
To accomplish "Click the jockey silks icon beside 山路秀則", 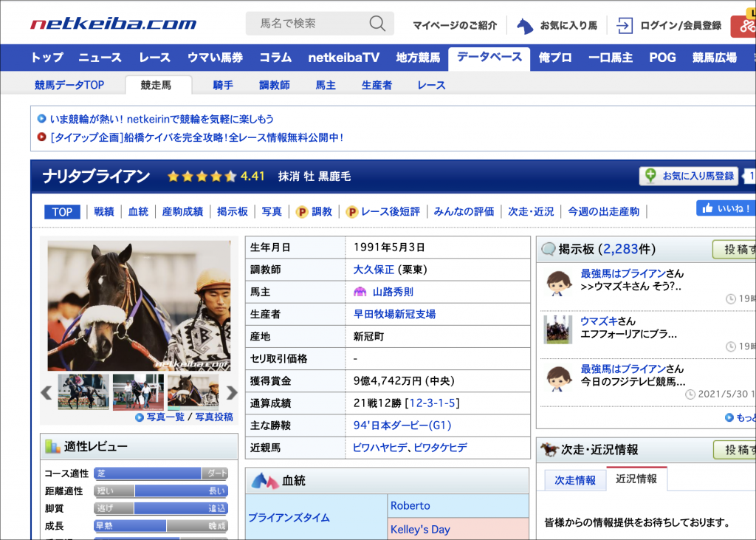I will click(x=360, y=292).
